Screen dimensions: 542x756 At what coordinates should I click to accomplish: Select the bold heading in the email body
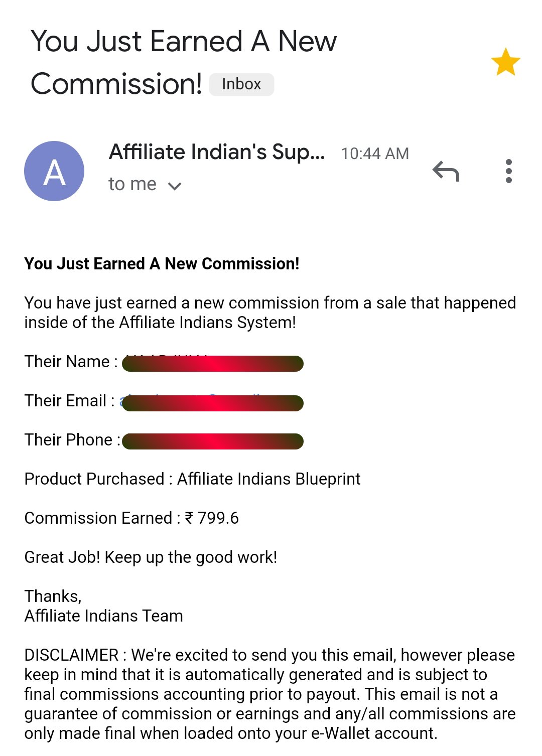point(162,264)
